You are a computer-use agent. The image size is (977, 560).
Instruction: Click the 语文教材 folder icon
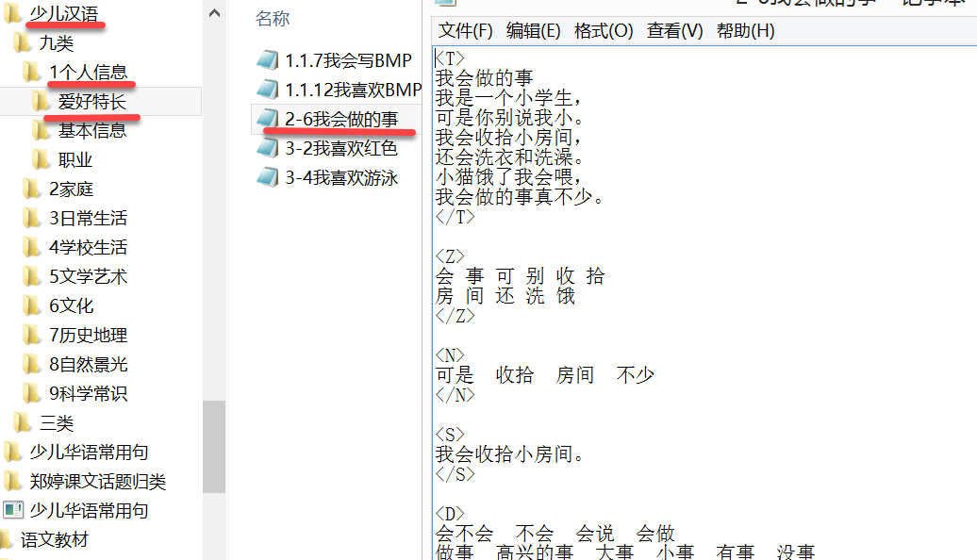[x=7, y=539]
